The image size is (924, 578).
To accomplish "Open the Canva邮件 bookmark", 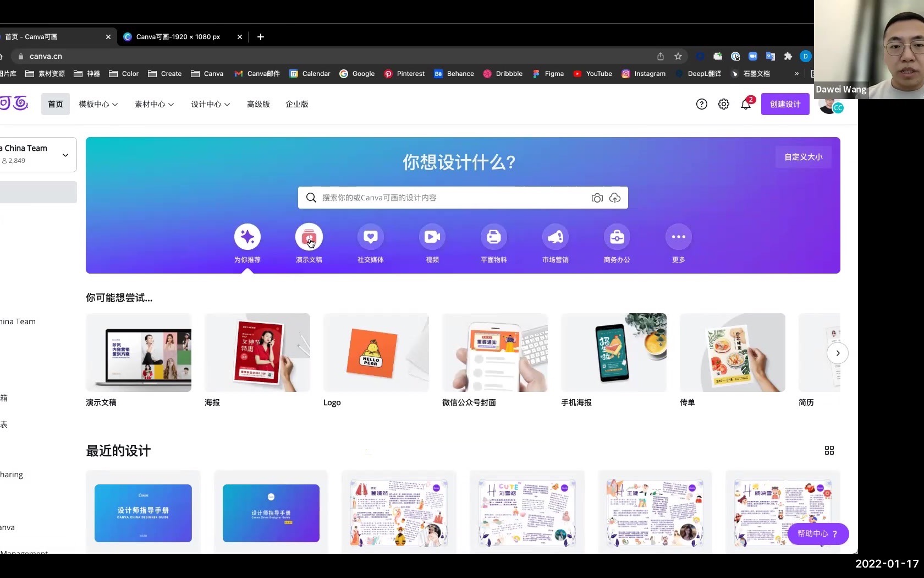I will (257, 74).
